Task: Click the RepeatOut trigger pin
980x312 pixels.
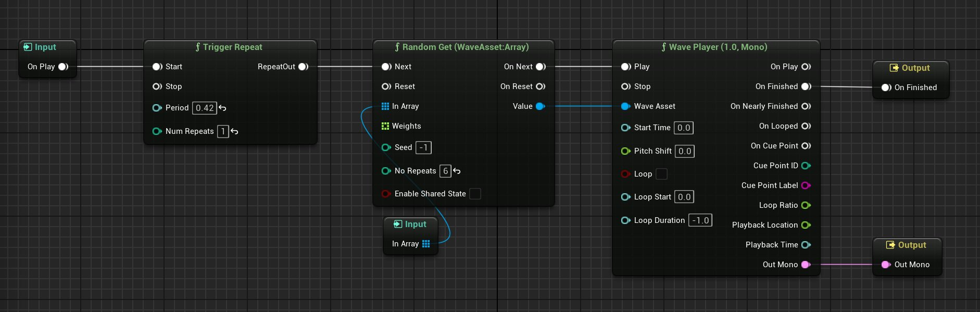Action: pyautogui.click(x=303, y=67)
